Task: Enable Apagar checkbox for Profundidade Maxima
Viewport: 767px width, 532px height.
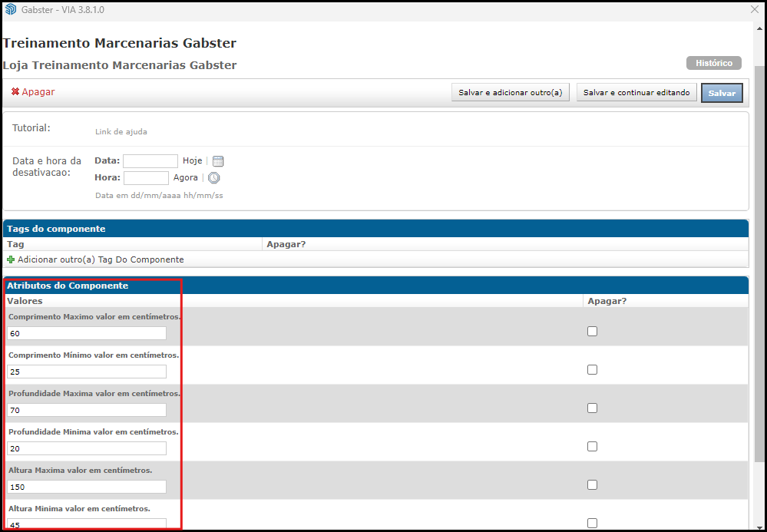Action: (x=592, y=408)
